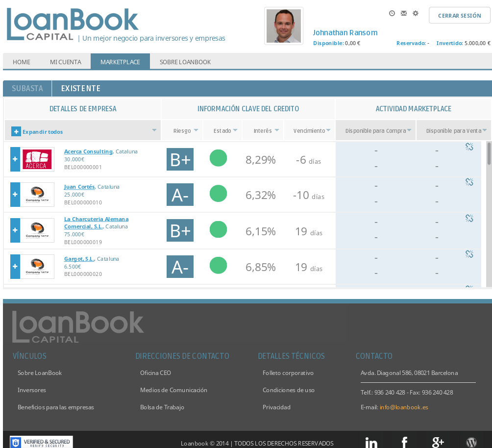492x448 pixels.
Task: Open the Interés column sort dropdown
Action: [277, 130]
